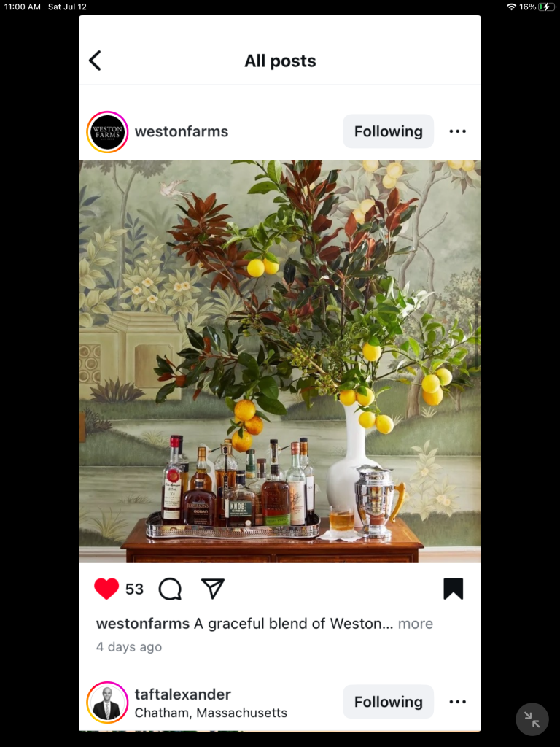Open the taftalexander profile via username

tap(183, 694)
